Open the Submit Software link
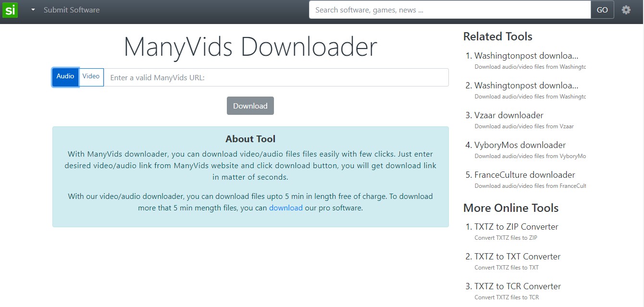The height and width of the screenshot is (307, 644). (72, 10)
